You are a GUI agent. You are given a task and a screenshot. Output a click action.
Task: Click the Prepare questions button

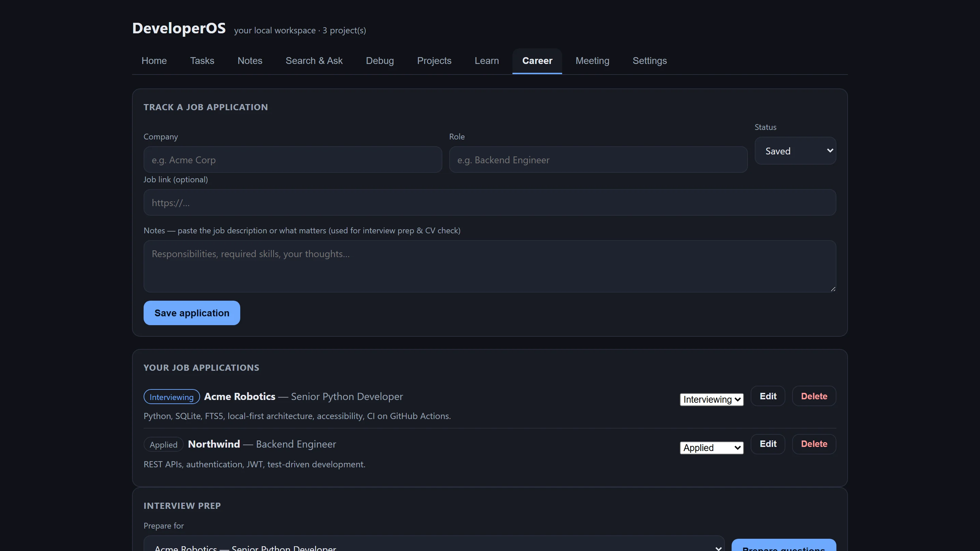(x=784, y=546)
